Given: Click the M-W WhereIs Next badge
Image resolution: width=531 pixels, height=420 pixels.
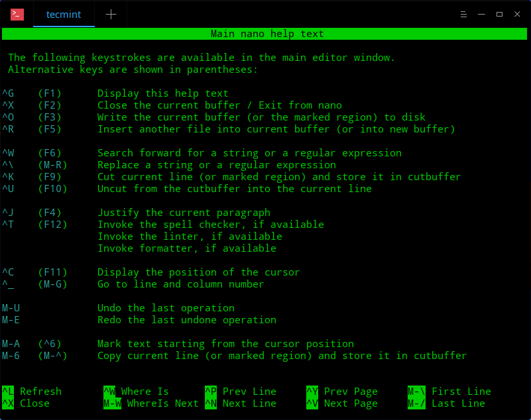Looking at the screenshot, I should [x=112, y=403].
